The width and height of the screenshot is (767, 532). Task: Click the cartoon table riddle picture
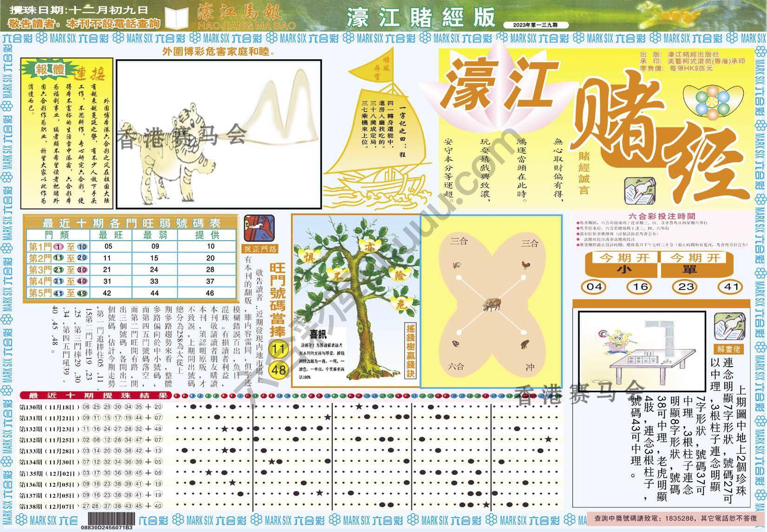[643, 350]
